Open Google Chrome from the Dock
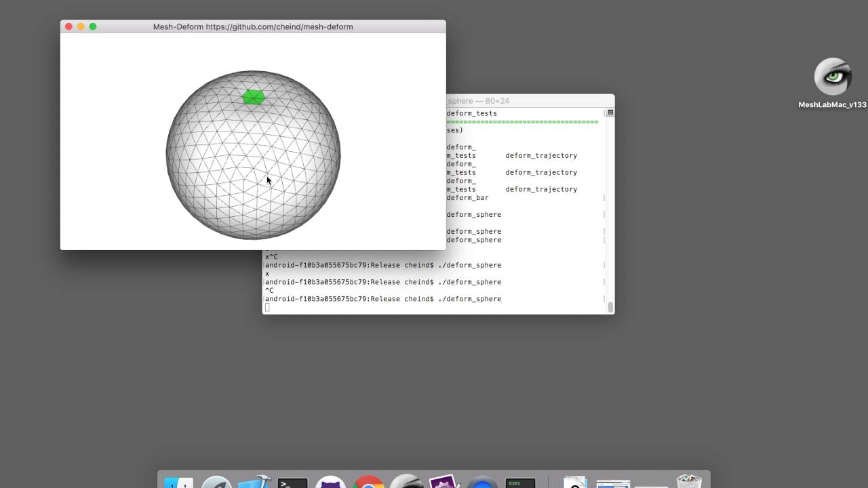 (x=368, y=482)
